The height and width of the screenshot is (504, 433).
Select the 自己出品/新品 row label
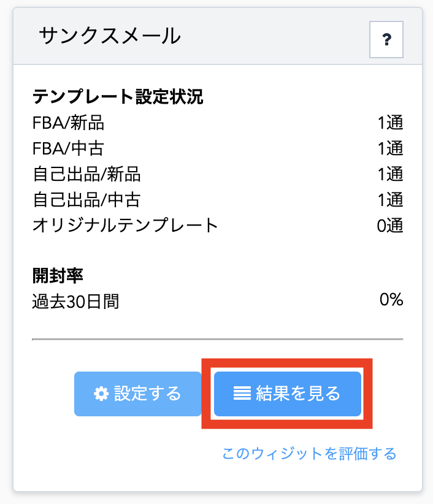[86, 174]
